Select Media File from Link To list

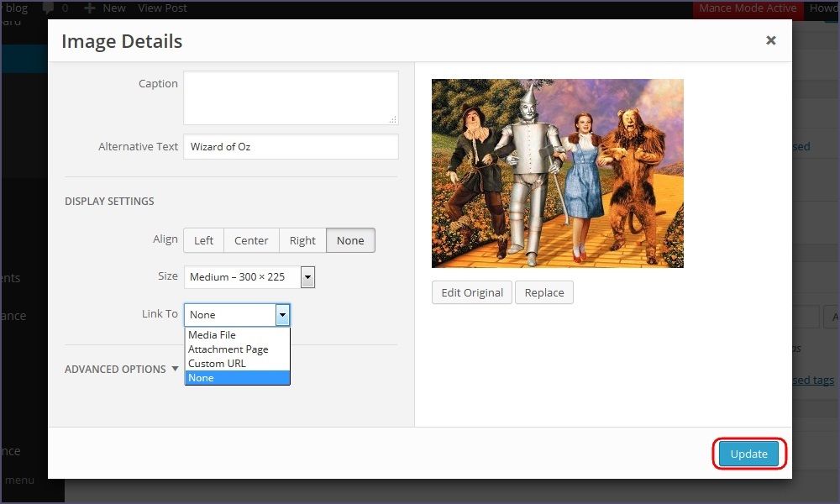pos(212,335)
